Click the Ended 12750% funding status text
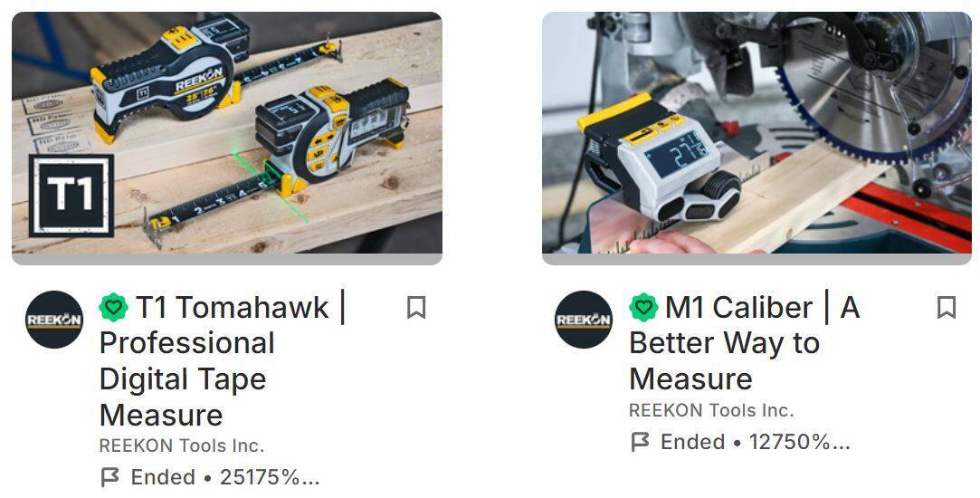Image resolution: width=980 pixels, height=498 pixels. (755, 442)
